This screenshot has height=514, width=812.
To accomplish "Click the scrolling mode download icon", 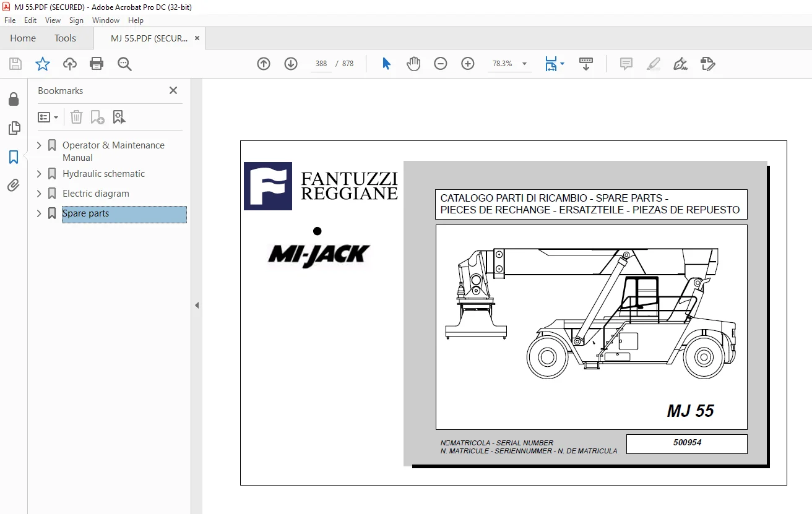I will click(x=585, y=64).
